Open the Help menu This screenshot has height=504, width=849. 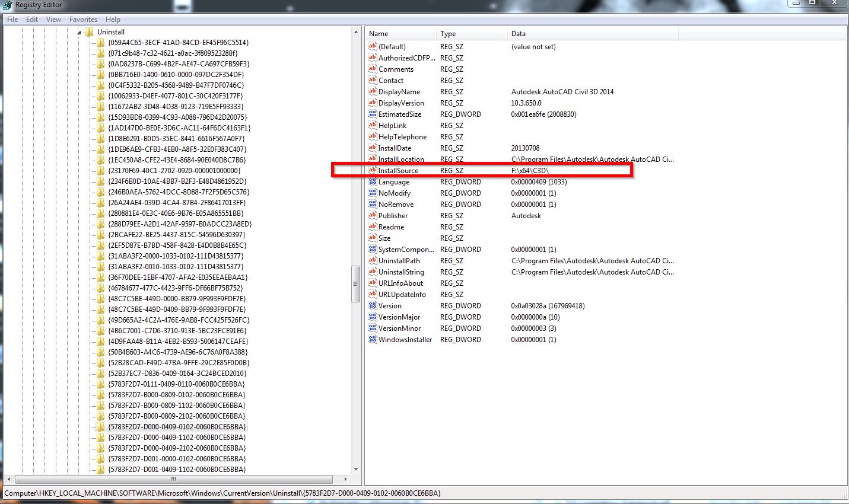113,20
